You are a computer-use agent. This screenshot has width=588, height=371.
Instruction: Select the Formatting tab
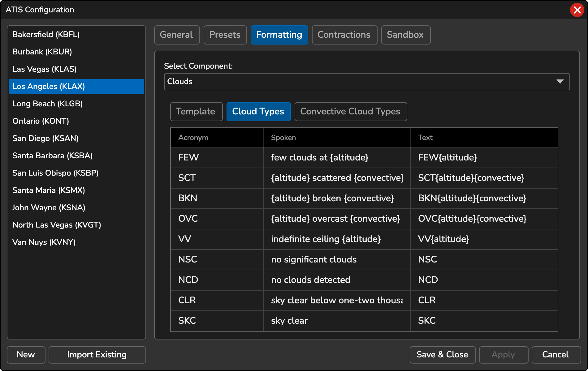coord(279,35)
